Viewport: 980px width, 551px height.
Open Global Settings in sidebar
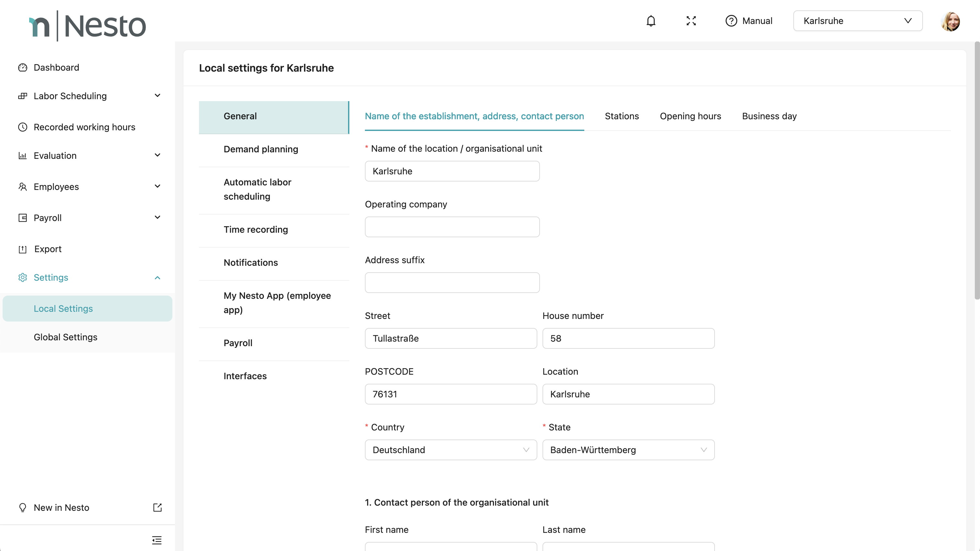click(65, 337)
